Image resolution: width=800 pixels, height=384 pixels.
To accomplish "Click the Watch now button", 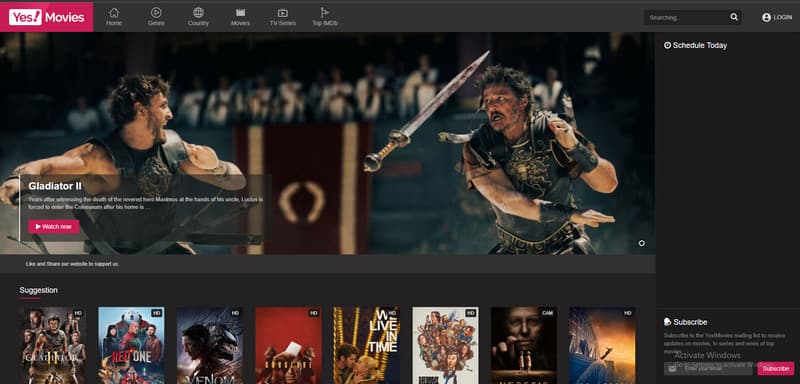I will pyautogui.click(x=54, y=226).
